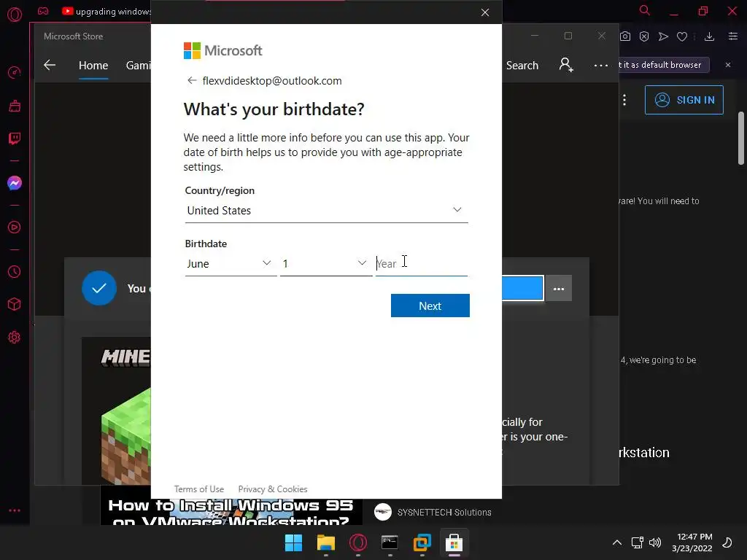Click the focus assist moon icon
The height and width of the screenshot is (560, 747).
pos(727,542)
